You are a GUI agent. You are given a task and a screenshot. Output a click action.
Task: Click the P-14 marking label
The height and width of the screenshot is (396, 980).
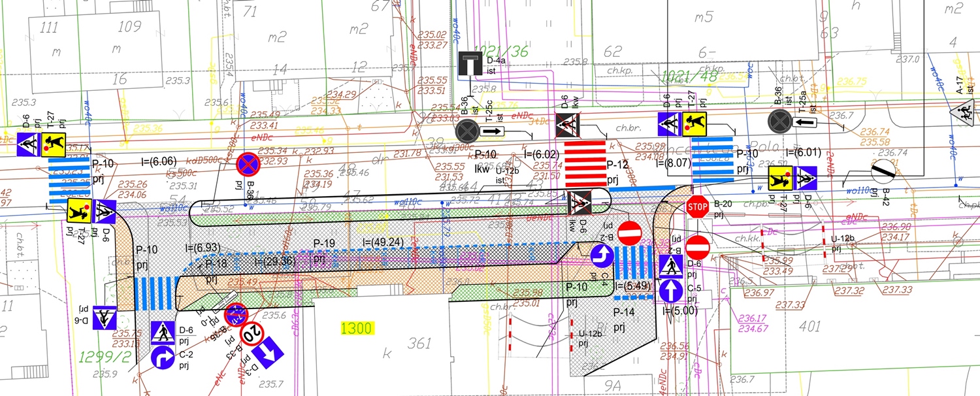click(x=625, y=313)
